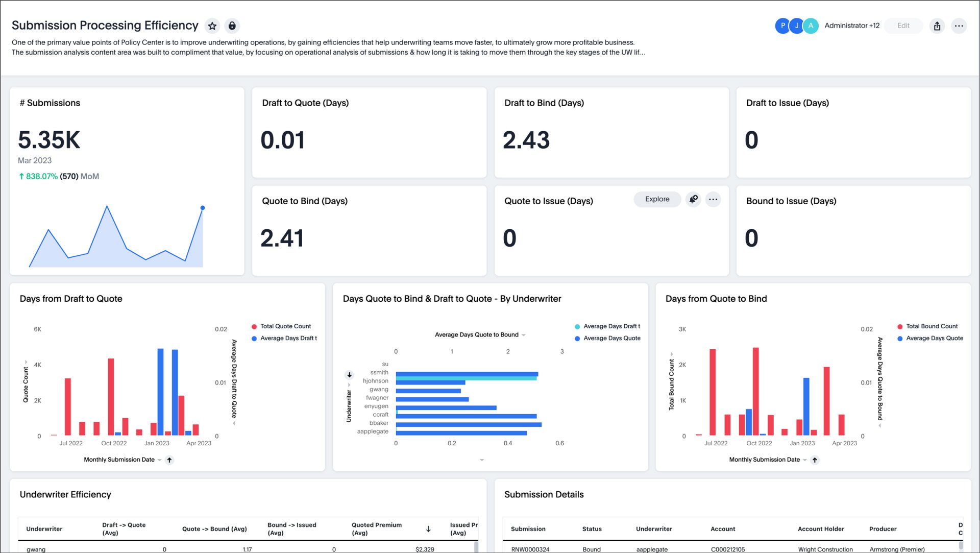Sort by Draft -> Quote (Avg) column

coord(124,529)
